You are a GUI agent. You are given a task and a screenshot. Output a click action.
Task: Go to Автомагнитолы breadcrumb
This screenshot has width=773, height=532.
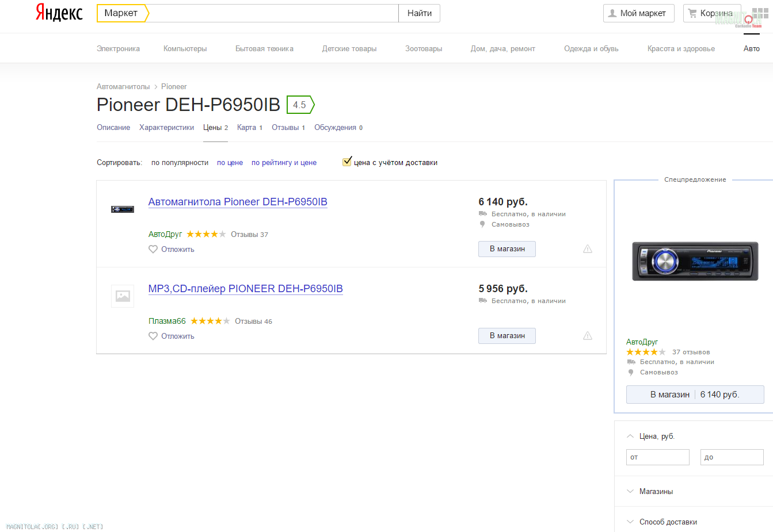[123, 87]
